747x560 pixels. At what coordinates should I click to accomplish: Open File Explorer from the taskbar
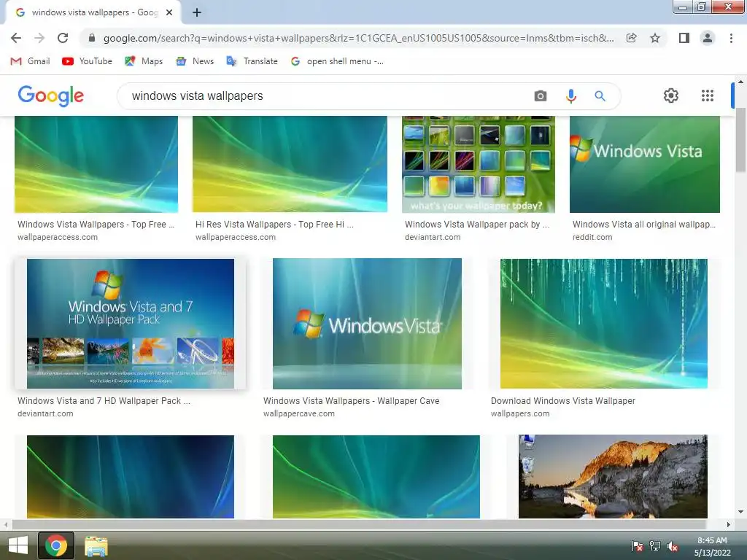(96, 545)
